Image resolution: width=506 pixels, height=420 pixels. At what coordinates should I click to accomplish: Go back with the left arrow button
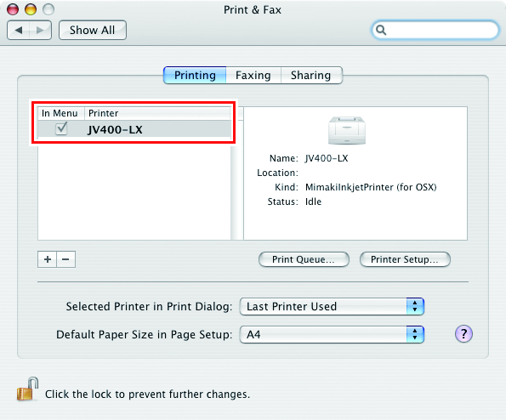(18, 31)
